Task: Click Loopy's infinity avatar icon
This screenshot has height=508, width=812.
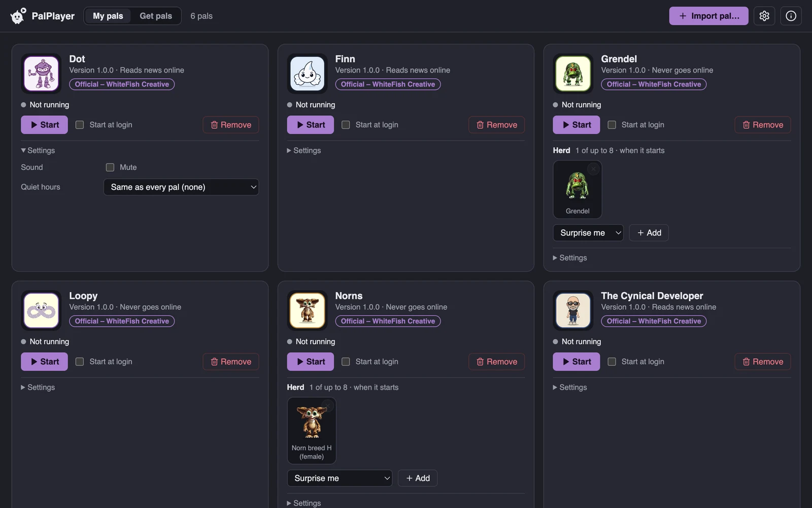Action: [x=41, y=310]
